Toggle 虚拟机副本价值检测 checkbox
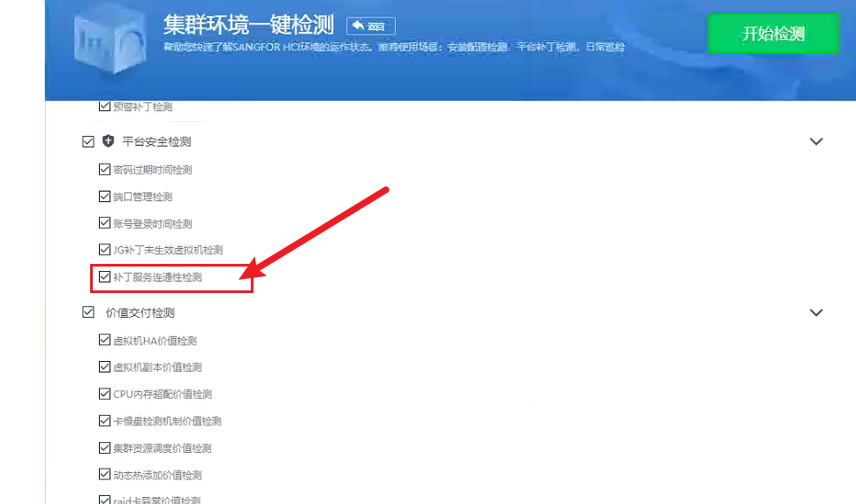The height and width of the screenshot is (504, 856). pos(104,366)
